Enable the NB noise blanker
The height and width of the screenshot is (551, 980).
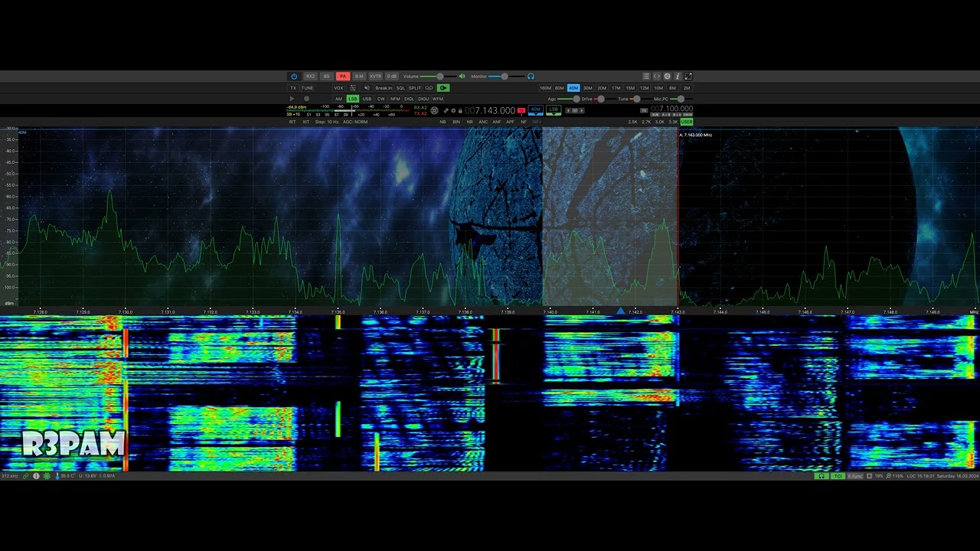(x=443, y=122)
